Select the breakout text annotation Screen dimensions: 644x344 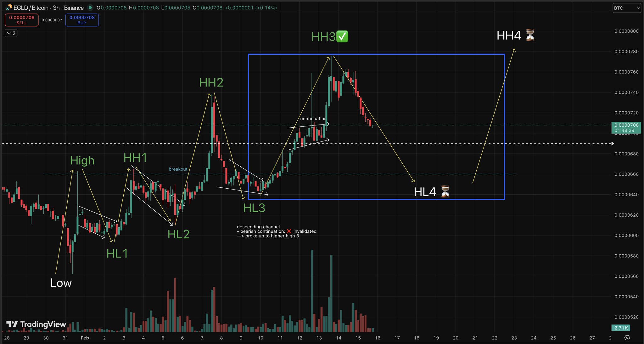click(x=178, y=169)
